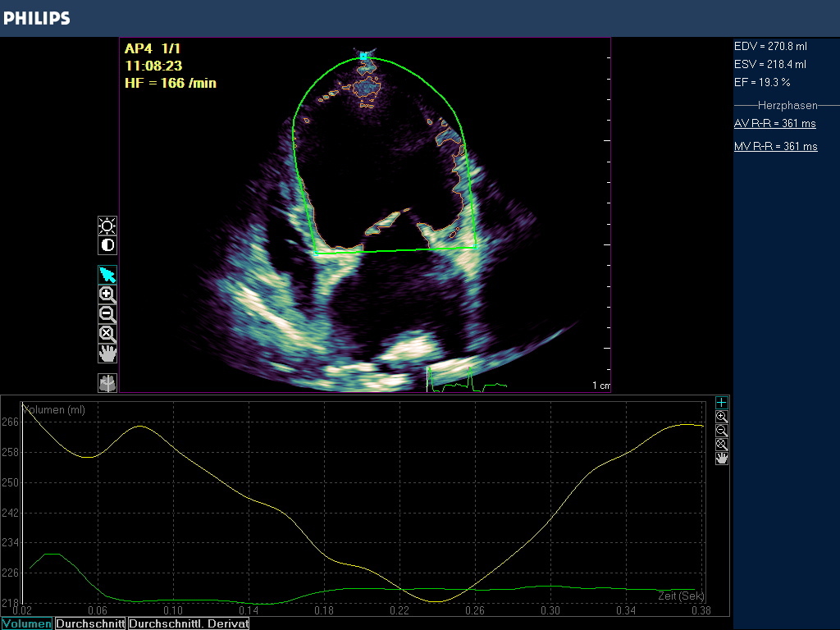This screenshot has height=630, width=840.
Task: Select the pan hand tool in graph panel
Action: pyautogui.click(x=721, y=459)
